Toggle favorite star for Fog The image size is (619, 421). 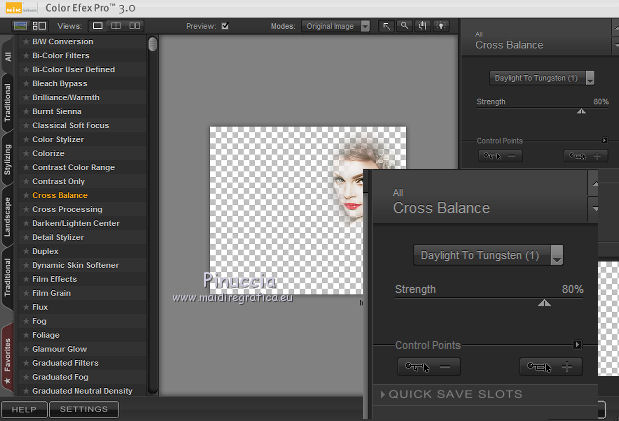[26, 321]
